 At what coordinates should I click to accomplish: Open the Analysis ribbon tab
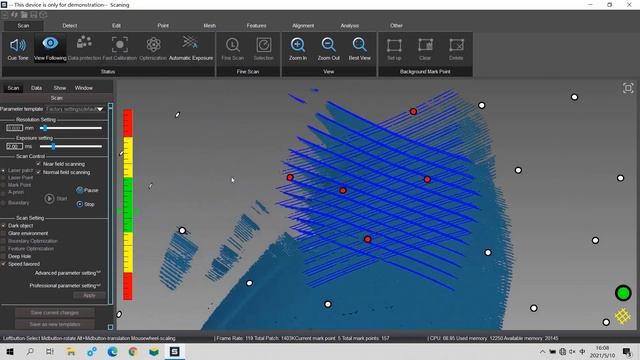click(x=349, y=25)
